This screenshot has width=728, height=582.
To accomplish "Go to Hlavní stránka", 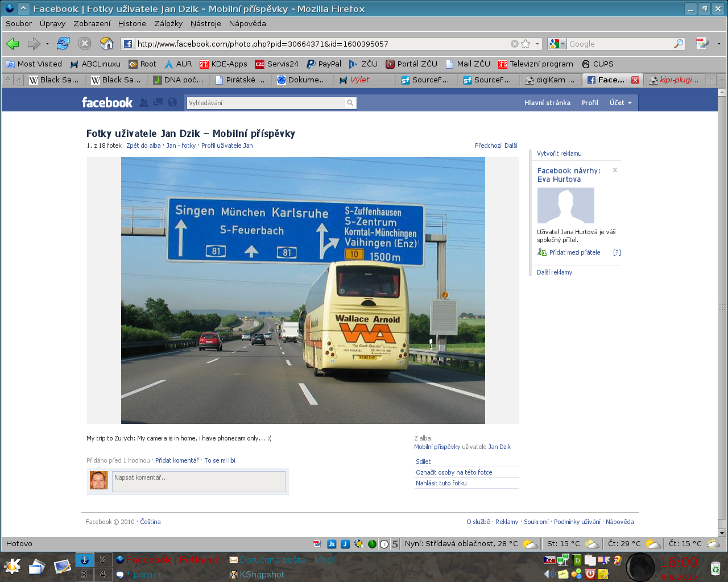I will pos(547,103).
